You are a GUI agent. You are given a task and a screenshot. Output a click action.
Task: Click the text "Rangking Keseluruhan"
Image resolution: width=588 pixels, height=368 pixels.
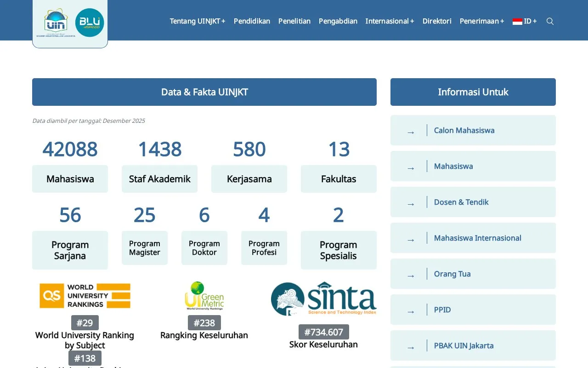(x=204, y=335)
